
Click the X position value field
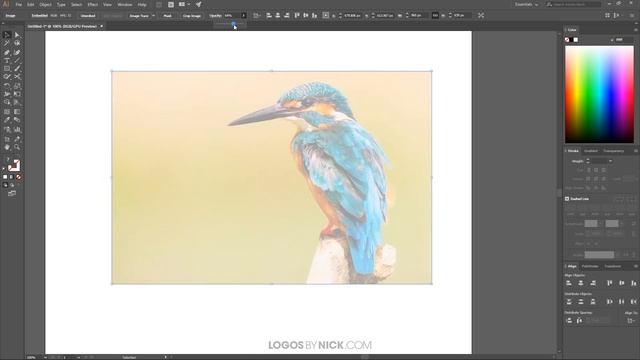(352, 16)
